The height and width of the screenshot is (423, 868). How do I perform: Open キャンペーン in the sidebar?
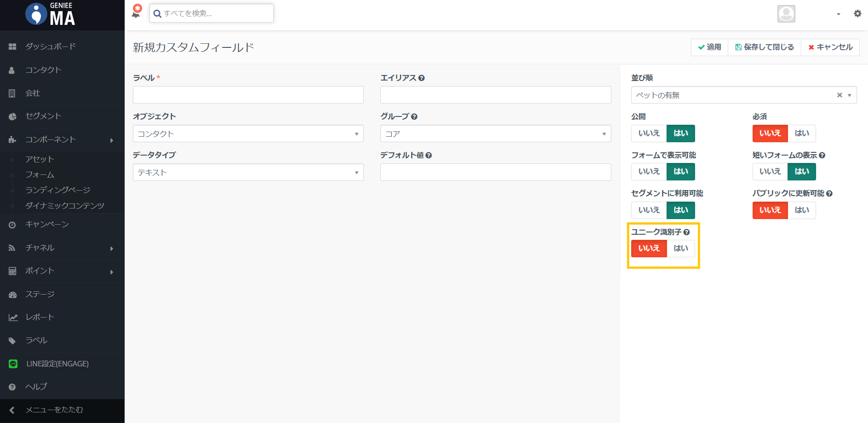(47, 225)
